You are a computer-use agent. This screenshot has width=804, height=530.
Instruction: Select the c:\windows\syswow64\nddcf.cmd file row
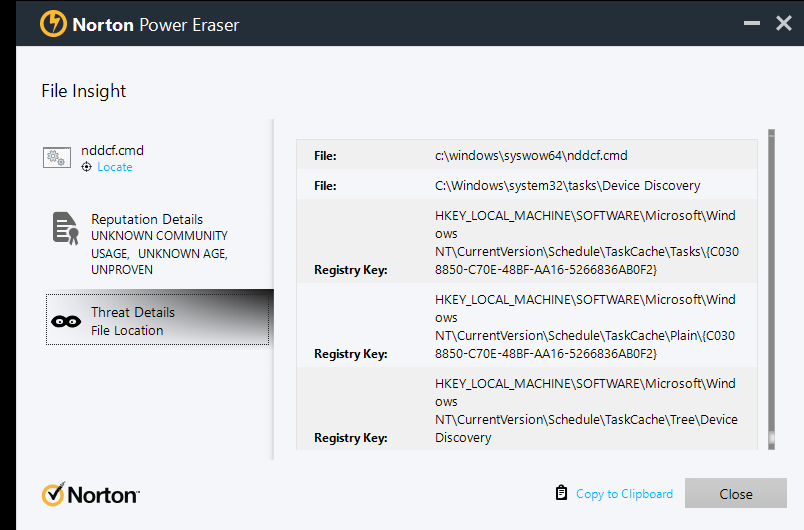pyautogui.click(x=527, y=156)
